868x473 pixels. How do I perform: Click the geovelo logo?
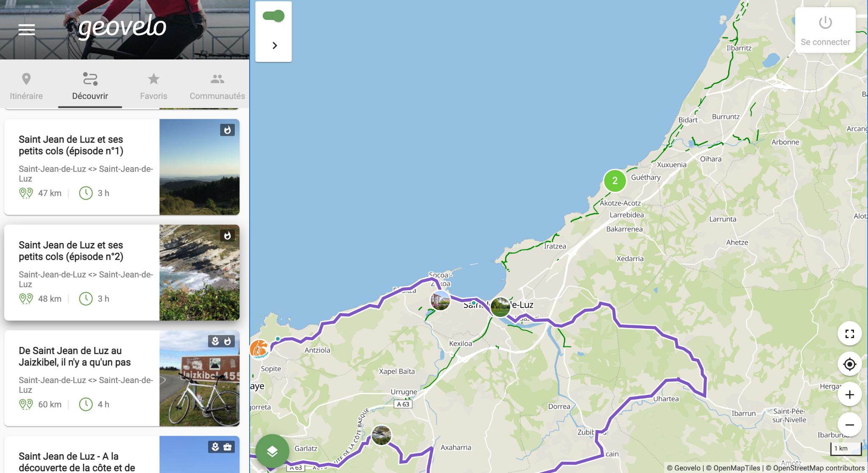pos(122,27)
